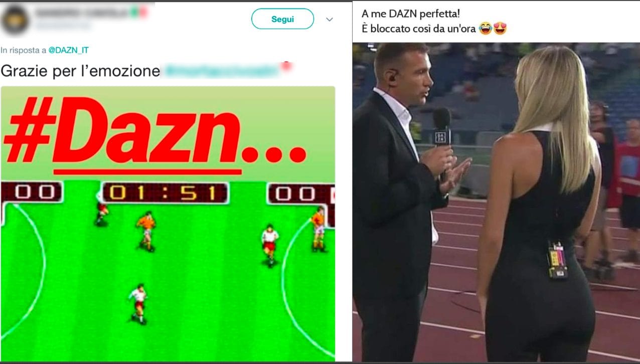The height and width of the screenshot is (364, 640).
Task: Click the orange goalkeeper at right goal
Action: click(318, 229)
